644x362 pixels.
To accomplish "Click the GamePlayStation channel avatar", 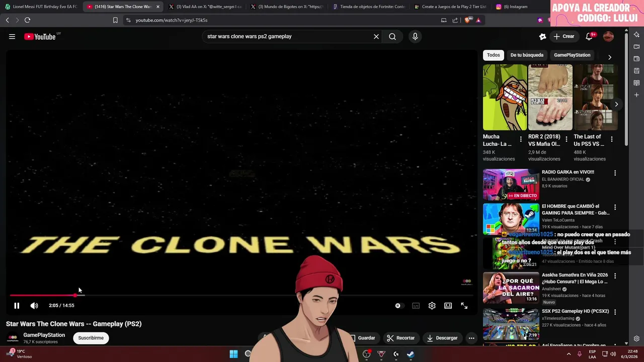I will click(13, 338).
